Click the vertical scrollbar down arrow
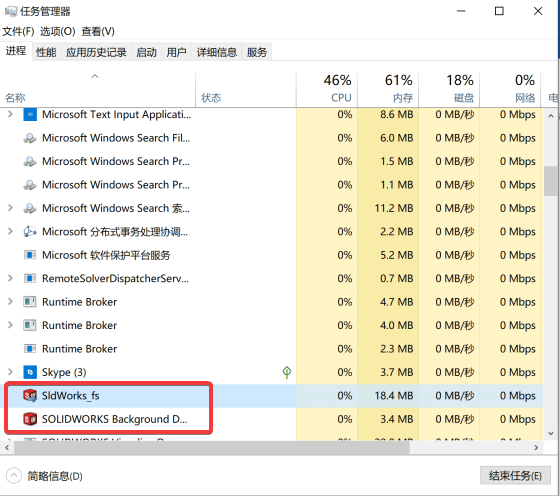This screenshot has height=496, width=560. tap(551, 434)
